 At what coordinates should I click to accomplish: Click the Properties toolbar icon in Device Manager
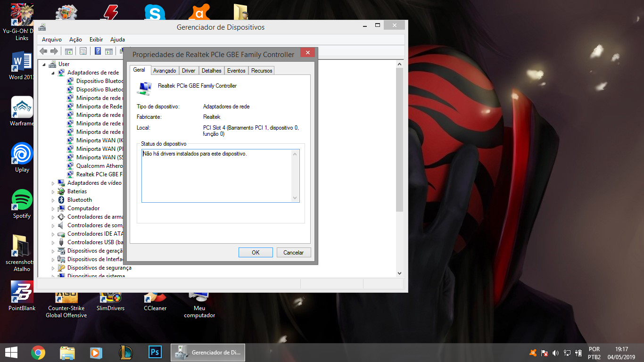pyautogui.click(x=83, y=51)
